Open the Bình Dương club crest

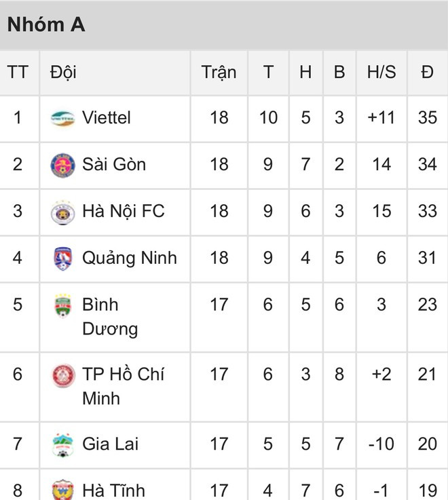(x=63, y=306)
